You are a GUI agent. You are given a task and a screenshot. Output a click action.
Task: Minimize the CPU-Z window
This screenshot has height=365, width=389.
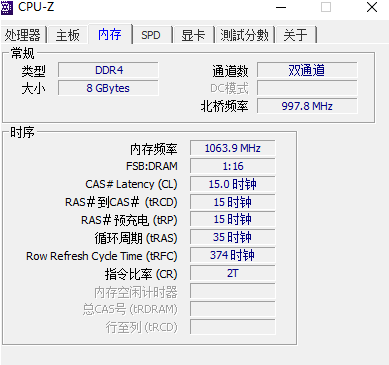click(281, 7)
